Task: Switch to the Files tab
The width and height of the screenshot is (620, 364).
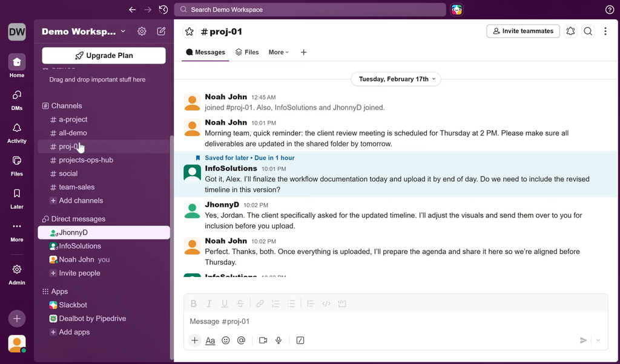Action: pyautogui.click(x=247, y=53)
